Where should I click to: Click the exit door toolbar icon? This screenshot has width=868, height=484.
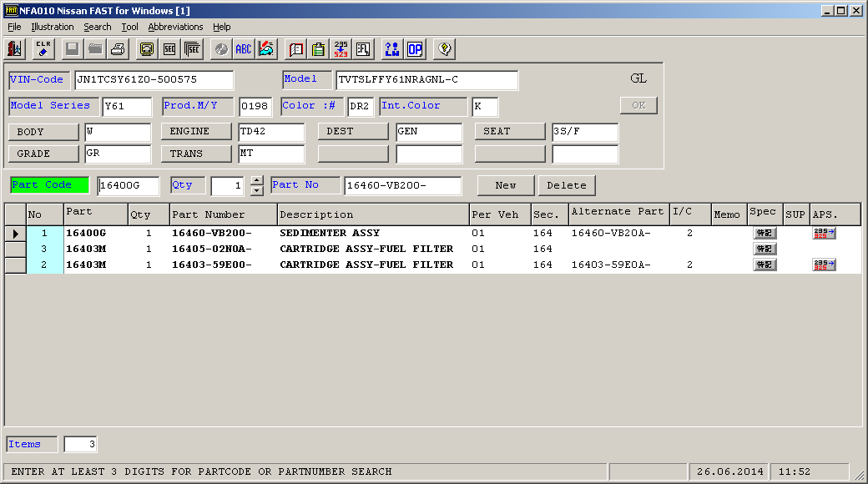(x=14, y=49)
